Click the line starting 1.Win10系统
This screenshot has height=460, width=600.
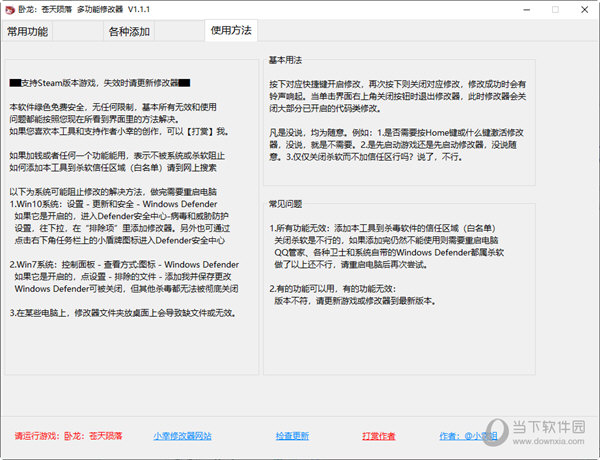click(113, 204)
